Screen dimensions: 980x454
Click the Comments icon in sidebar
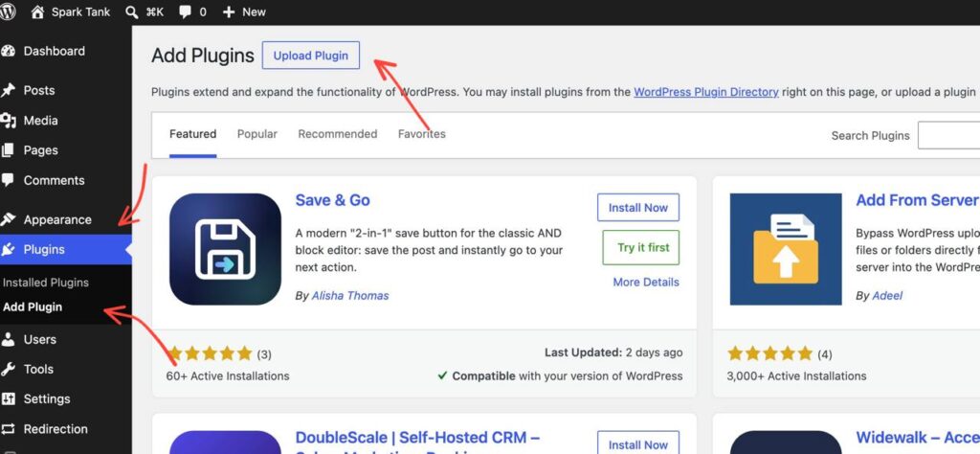[8, 180]
